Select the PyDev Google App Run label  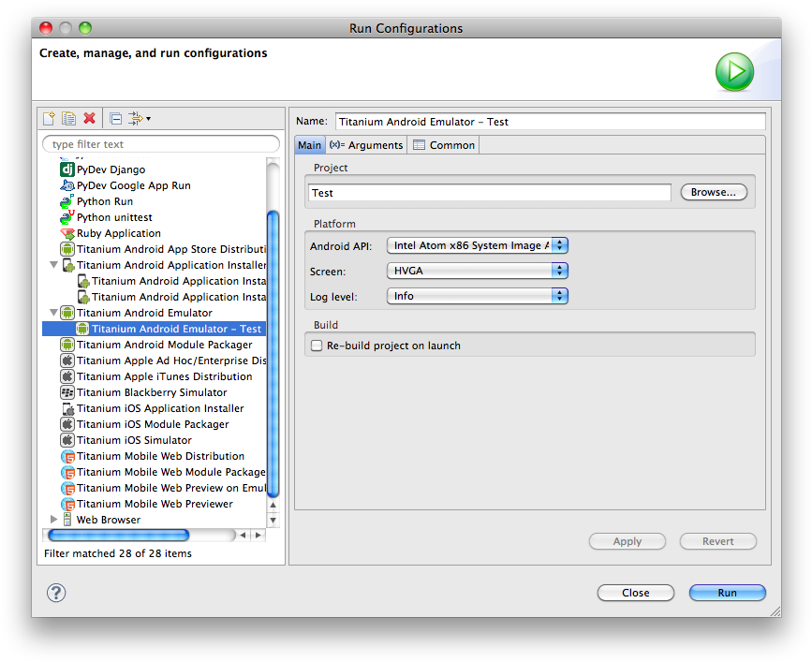coord(134,185)
